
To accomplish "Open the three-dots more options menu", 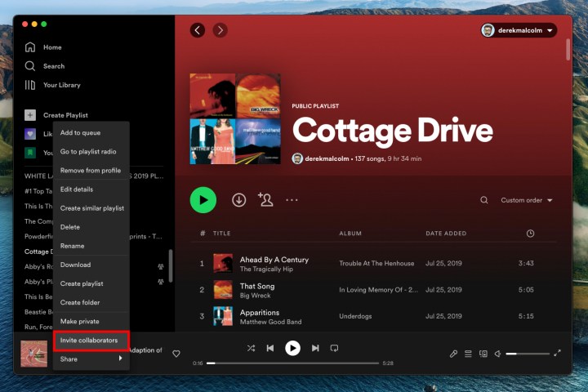I will 292,199.
